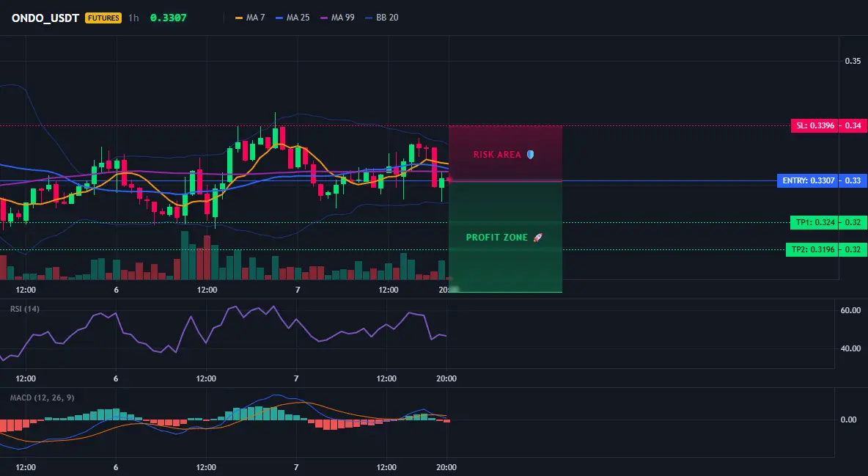The height and width of the screenshot is (476, 868).
Task: Click the 40.00 RSI axis value
Action: 851,348
